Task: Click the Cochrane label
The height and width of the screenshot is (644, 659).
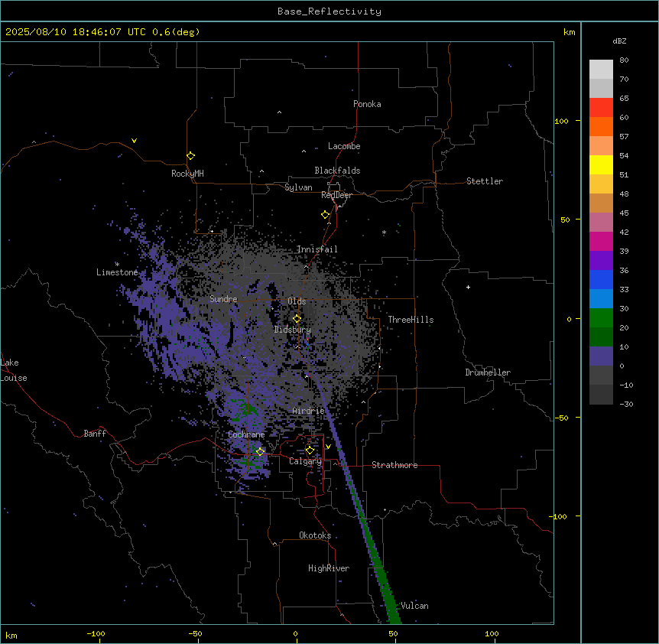Action: [246, 434]
